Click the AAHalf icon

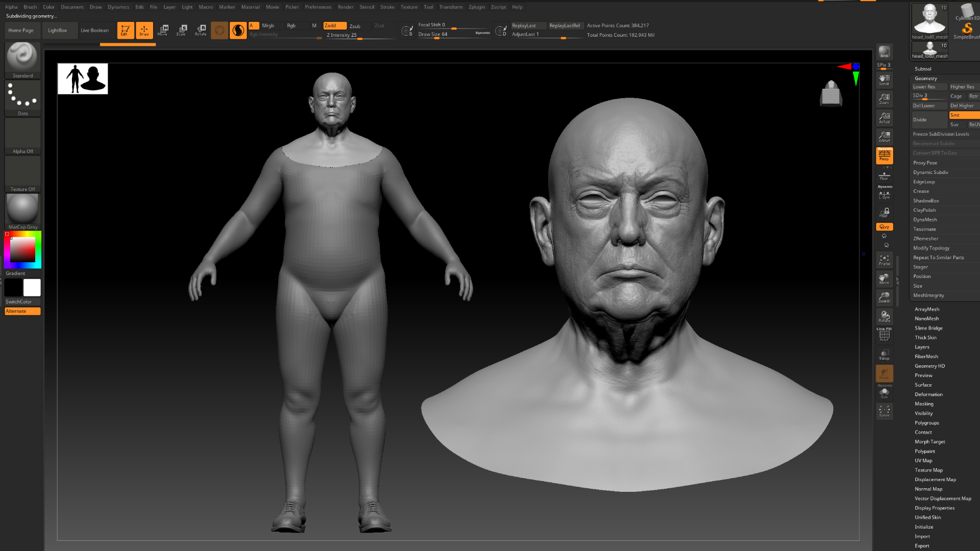(884, 137)
